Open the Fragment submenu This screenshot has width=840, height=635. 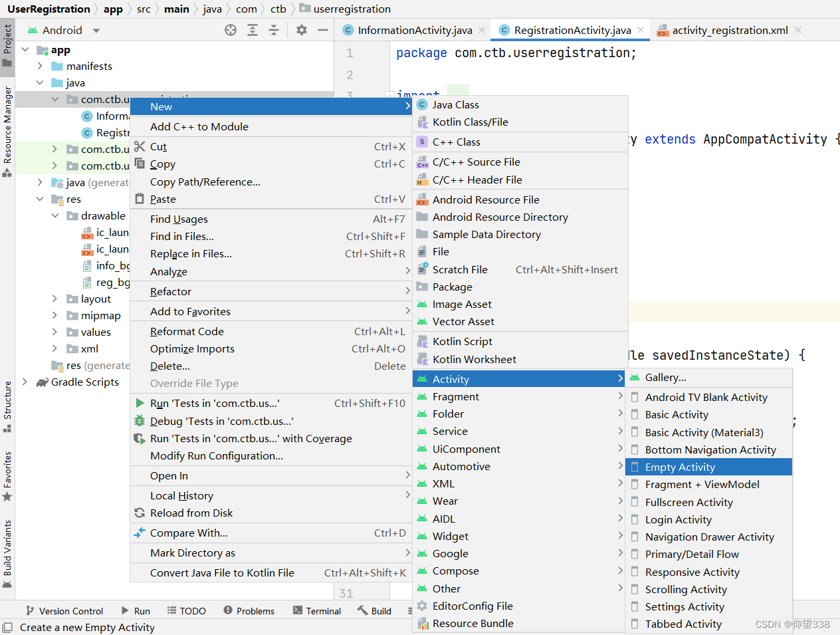[x=520, y=396]
